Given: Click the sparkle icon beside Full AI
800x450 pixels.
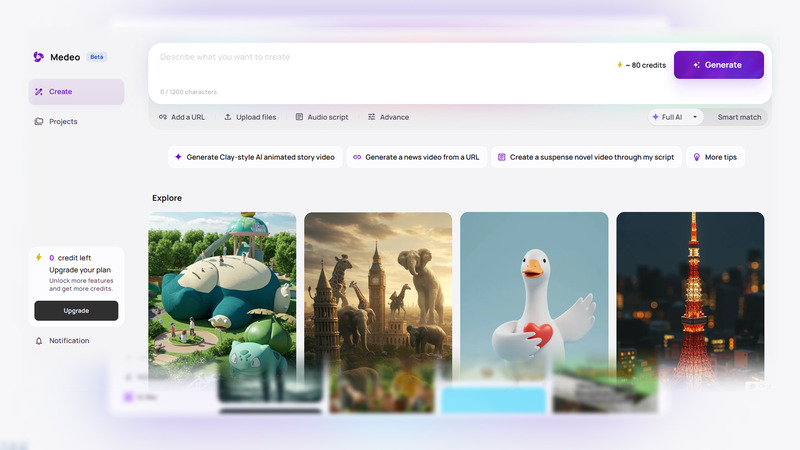Looking at the screenshot, I should [x=655, y=117].
